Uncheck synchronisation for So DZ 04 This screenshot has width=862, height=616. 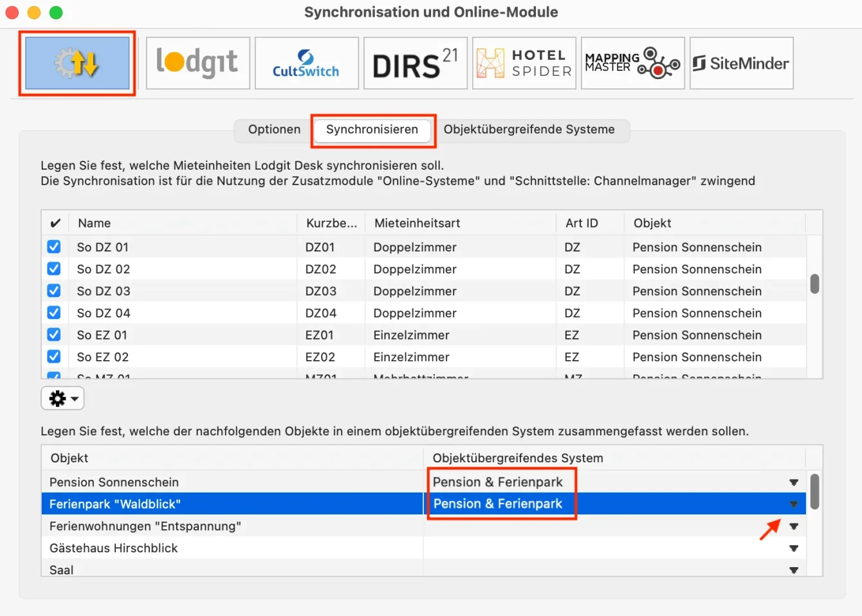pyautogui.click(x=54, y=313)
